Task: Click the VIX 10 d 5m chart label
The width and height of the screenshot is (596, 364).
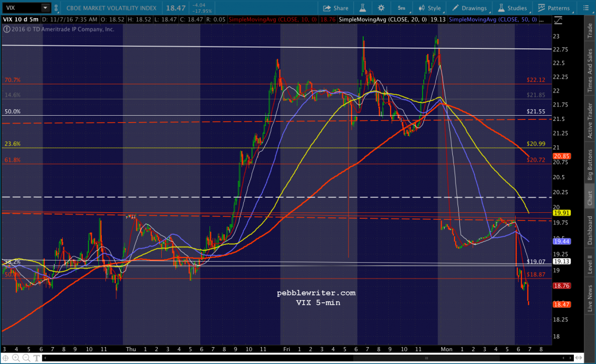Action: tap(21, 19)
